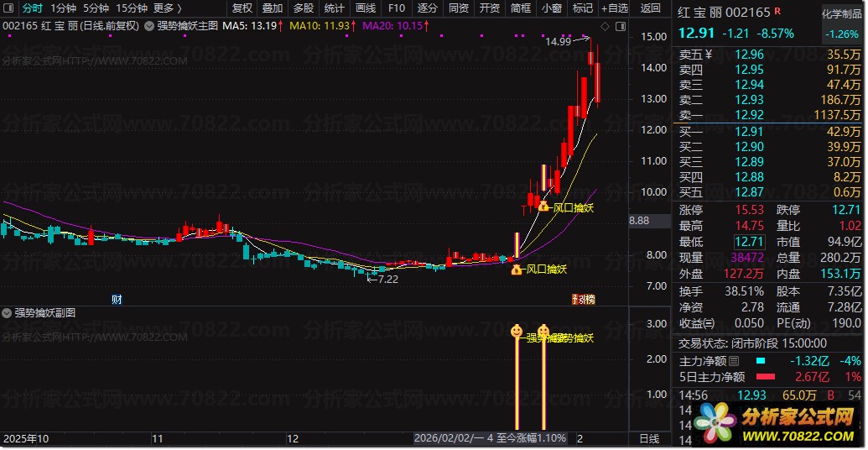
Task: Click the MA20: 10.15 indicator label
Action: click(394, 25)
